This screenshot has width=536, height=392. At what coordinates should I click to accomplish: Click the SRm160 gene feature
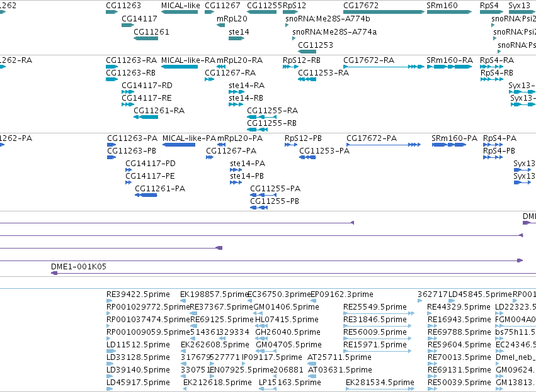tap(449, 12)
